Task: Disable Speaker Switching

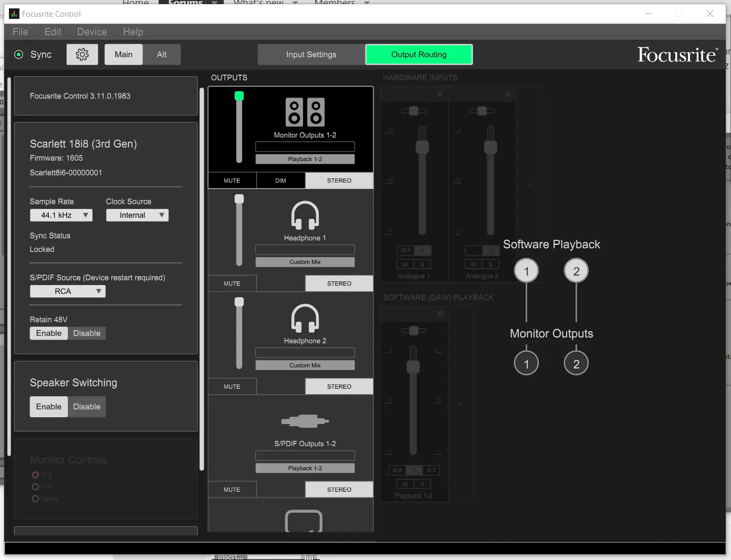Action: click(87, 407)
